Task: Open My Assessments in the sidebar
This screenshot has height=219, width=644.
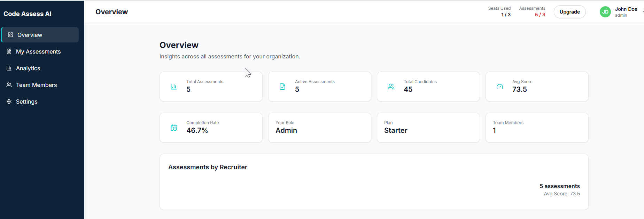Action: (x=38, y=51)
